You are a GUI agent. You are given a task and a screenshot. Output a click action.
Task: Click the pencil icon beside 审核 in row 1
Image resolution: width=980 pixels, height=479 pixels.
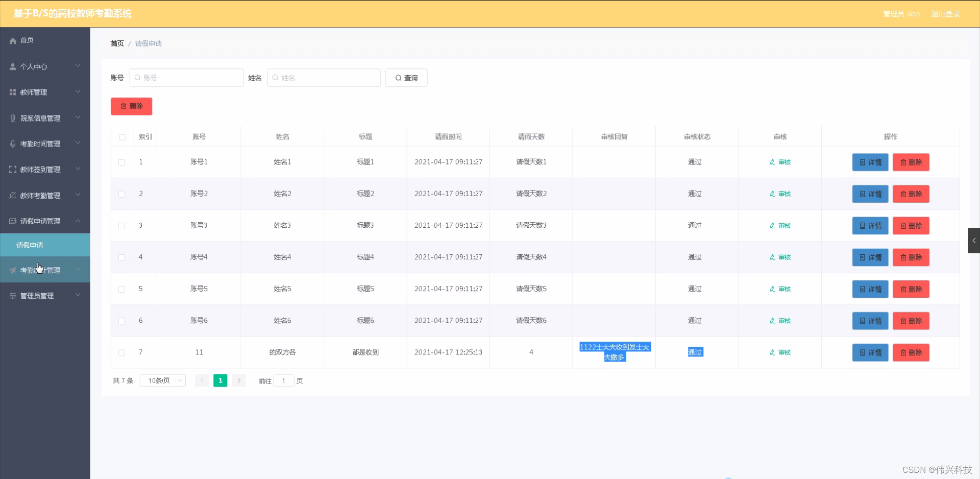[772, 162]
